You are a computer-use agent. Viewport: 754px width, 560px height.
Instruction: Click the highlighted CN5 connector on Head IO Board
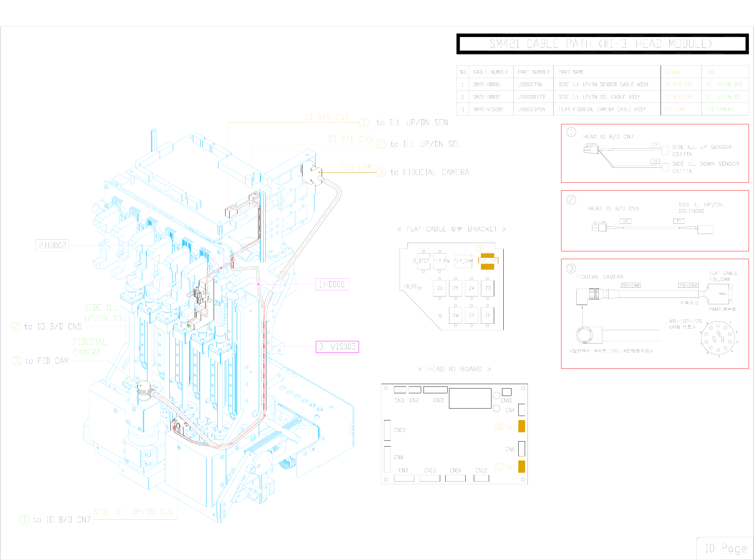(521, 426)
